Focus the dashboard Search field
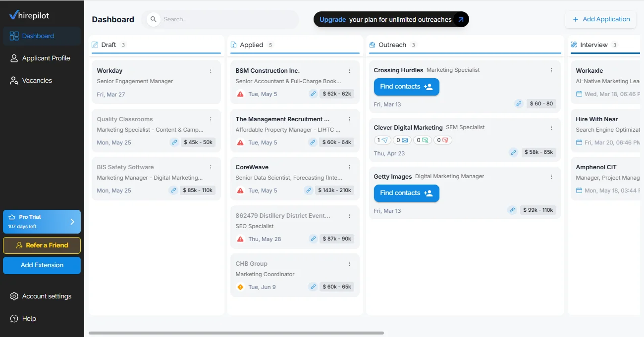The height and width of the screenshot is (337, 644). coord(220,19)
